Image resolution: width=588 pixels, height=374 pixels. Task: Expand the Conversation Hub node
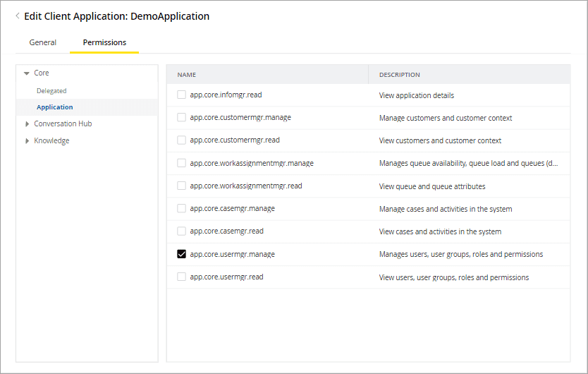pos(27,124)
